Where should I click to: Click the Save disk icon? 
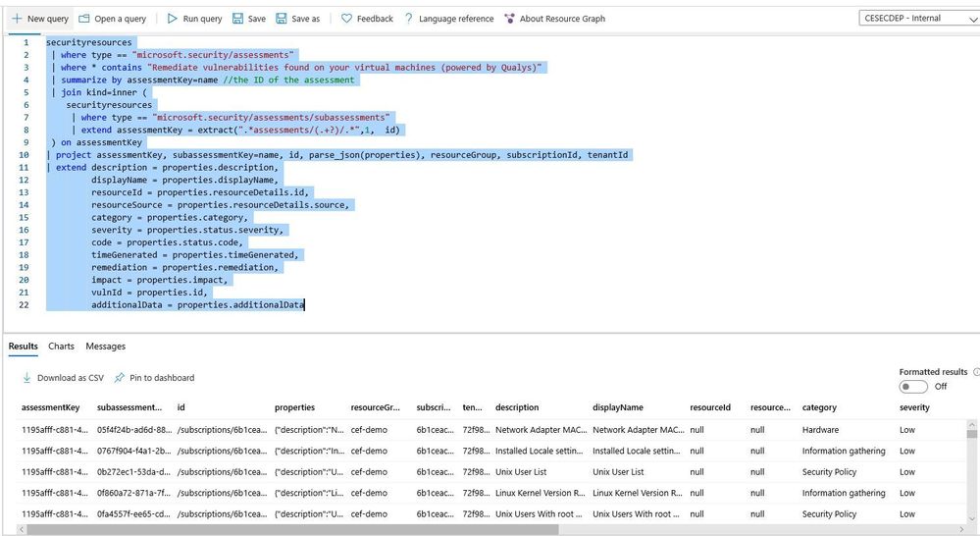point(237,19)
